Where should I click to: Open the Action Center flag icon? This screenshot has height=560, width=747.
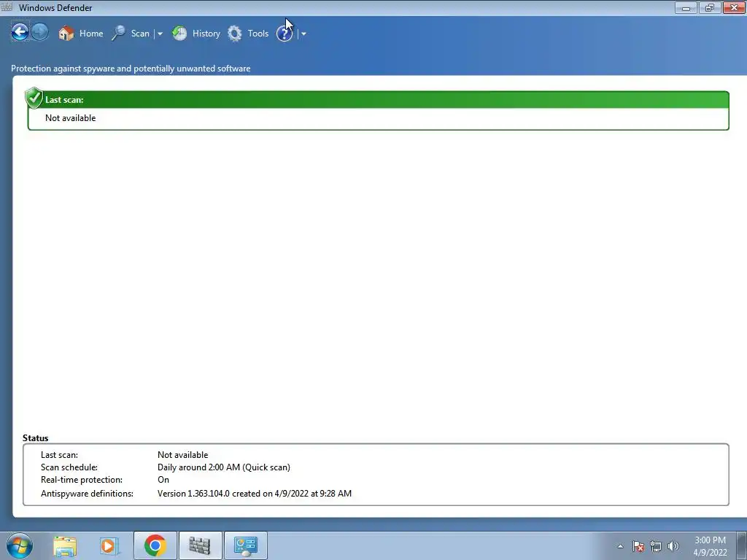638,546
